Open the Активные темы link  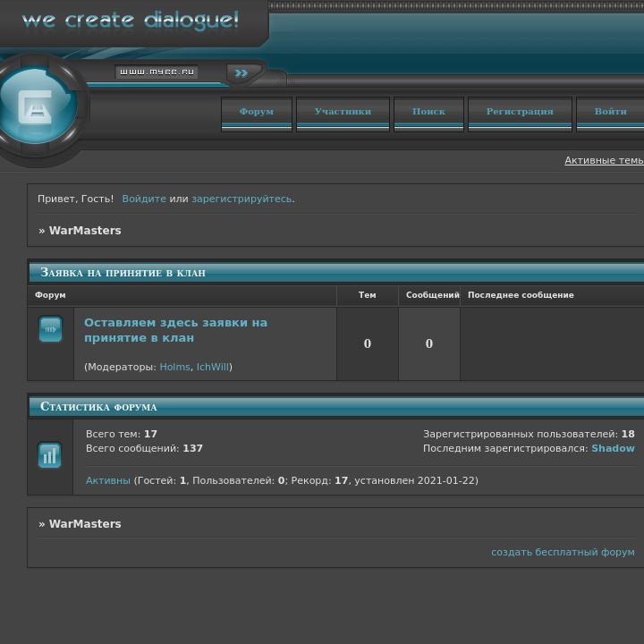pyautogui.click(x=604, y=160)
